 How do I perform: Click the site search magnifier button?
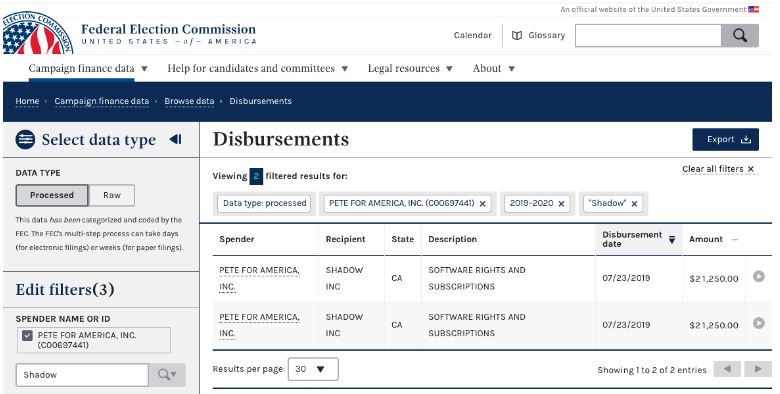[740, 35]
